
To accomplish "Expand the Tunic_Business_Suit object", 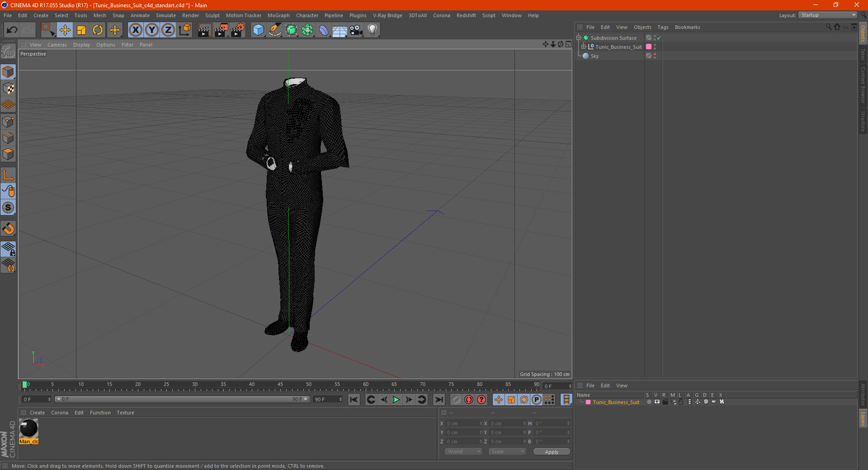I will click(x=583, y=47).
